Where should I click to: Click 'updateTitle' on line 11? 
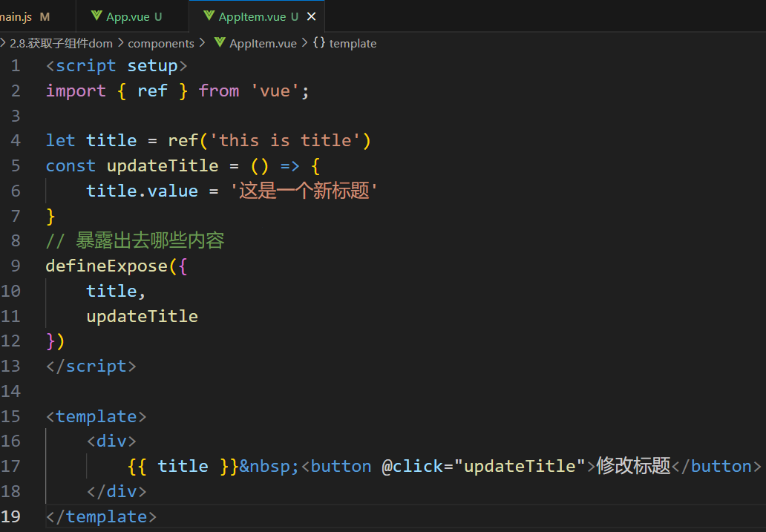[x=143, y=316]
